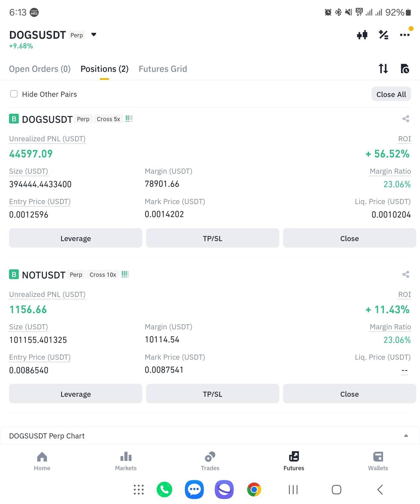Share the DOGSUSDT position
This screenshot has height=504, width=420.
(x=406, y=119)
